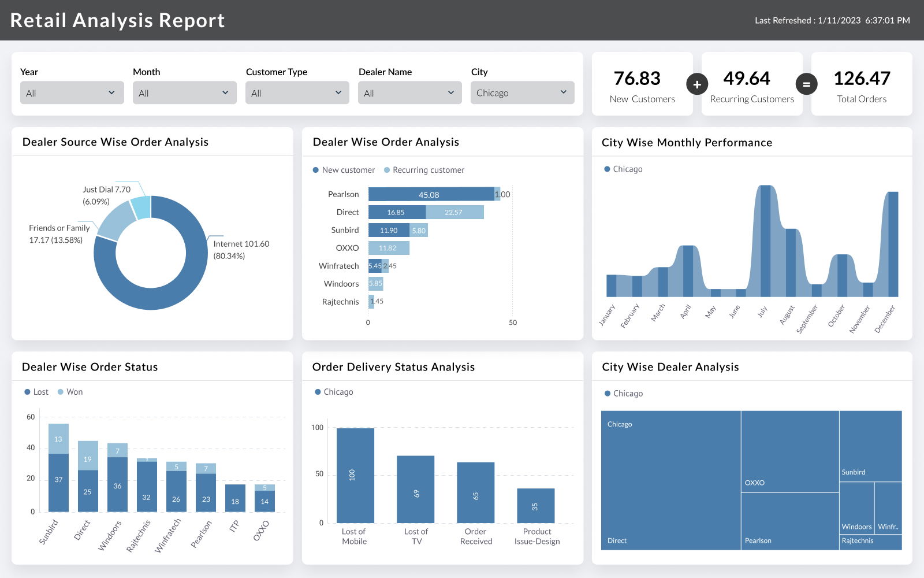Click the Lost legend marker dot

27,392
